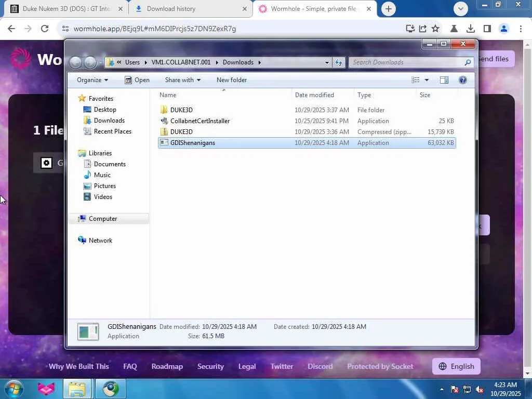Open address bar history dropdown arrow
Screen dimensions: 532x399
click(x=327, y=62)
